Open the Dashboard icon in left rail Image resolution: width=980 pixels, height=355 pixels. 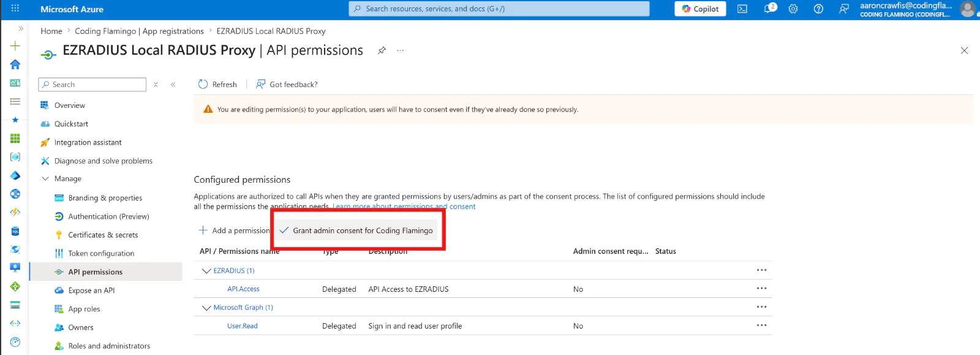click(x=15, y=83)
